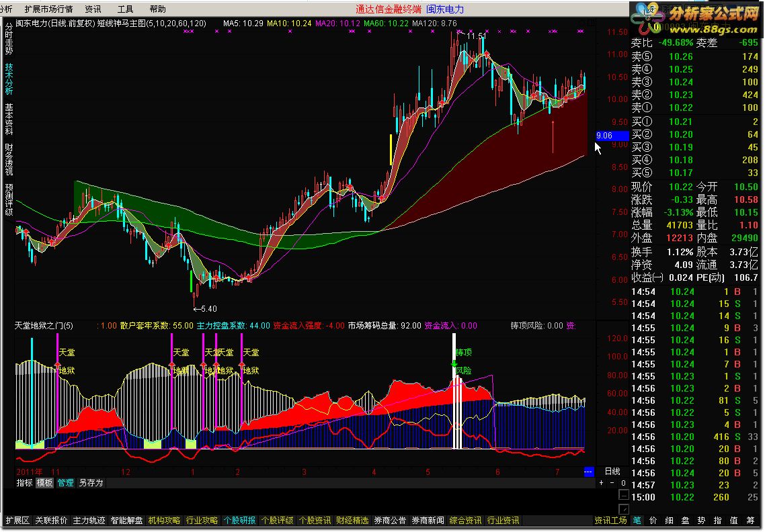Click the chart title 短线神马主图
Viewport: 765px width, 532px height.
tap(122, 23)
